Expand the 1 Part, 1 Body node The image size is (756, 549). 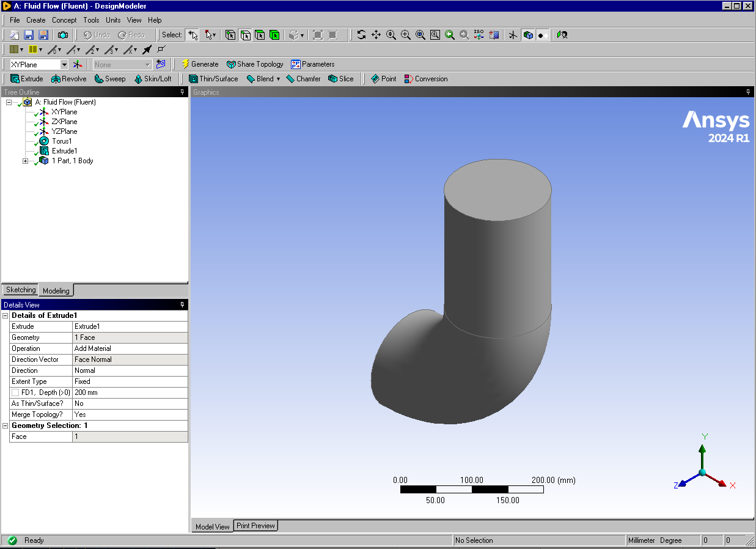pos(25,161)
